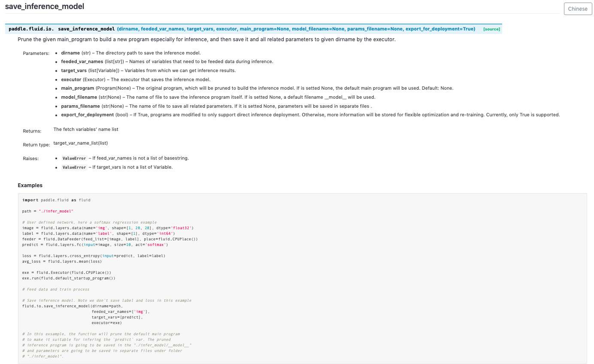Image resolution: width=594 pixels, height=364 pixels.
Task: Click the second ValueError code label
Action: 74,167
